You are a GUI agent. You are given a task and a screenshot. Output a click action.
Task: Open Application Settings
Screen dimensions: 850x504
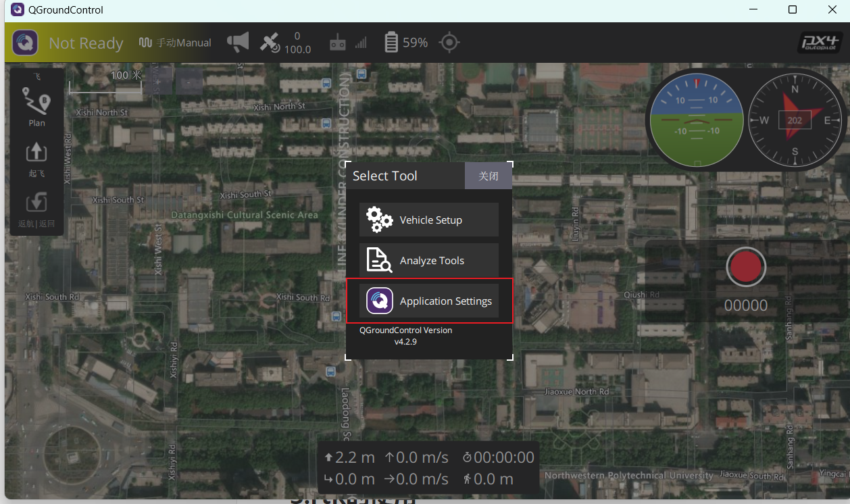pyautogui.click(x=429, y=301)
